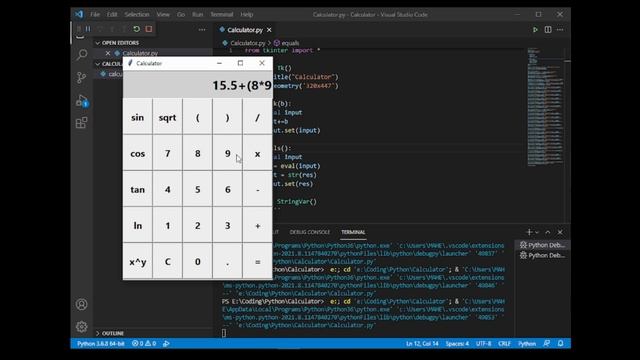Close the terminal panel
The height and width of the screenshot is (360, 640).
coord(560,232)
